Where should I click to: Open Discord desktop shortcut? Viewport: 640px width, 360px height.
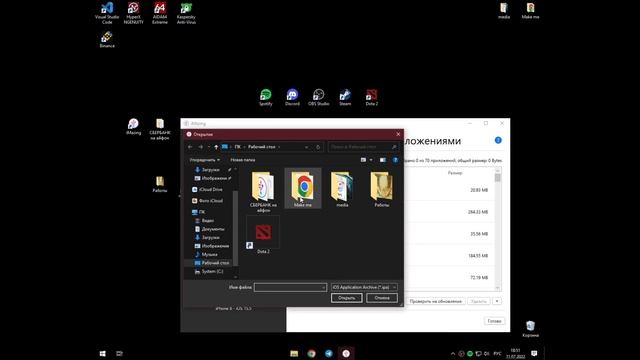tap(292, 98)
